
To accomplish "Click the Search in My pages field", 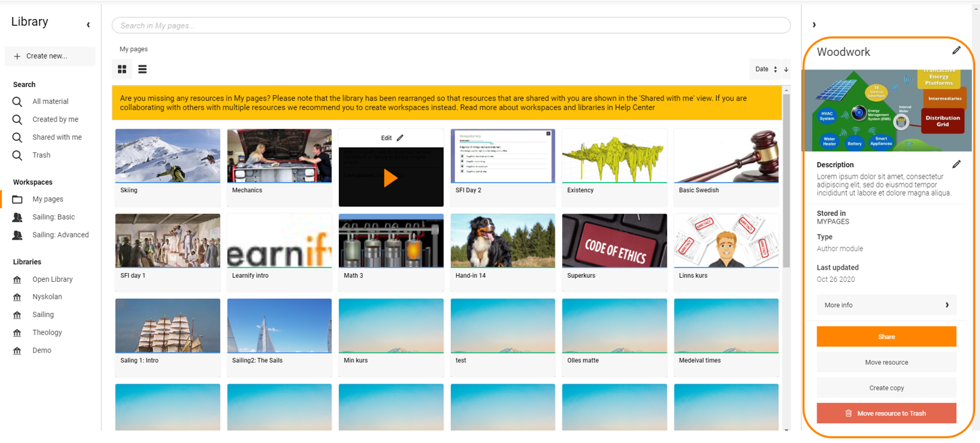I will [451, 26].
